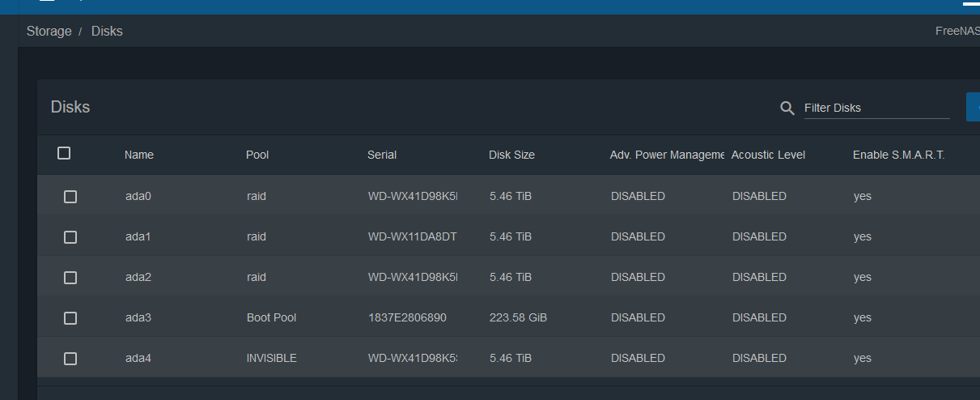This screenshot has height=400, width=980.
Task: Click the 223.58 GiB disk size cell
Action: tap(518, 317)
